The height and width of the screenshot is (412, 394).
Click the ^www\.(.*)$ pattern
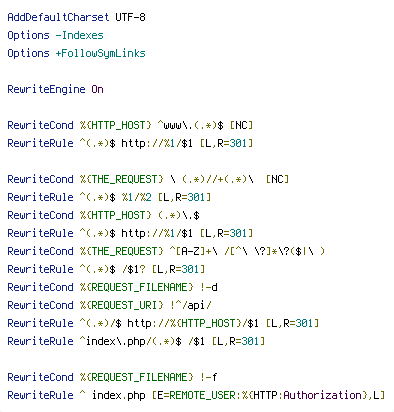tap(191, 125)
